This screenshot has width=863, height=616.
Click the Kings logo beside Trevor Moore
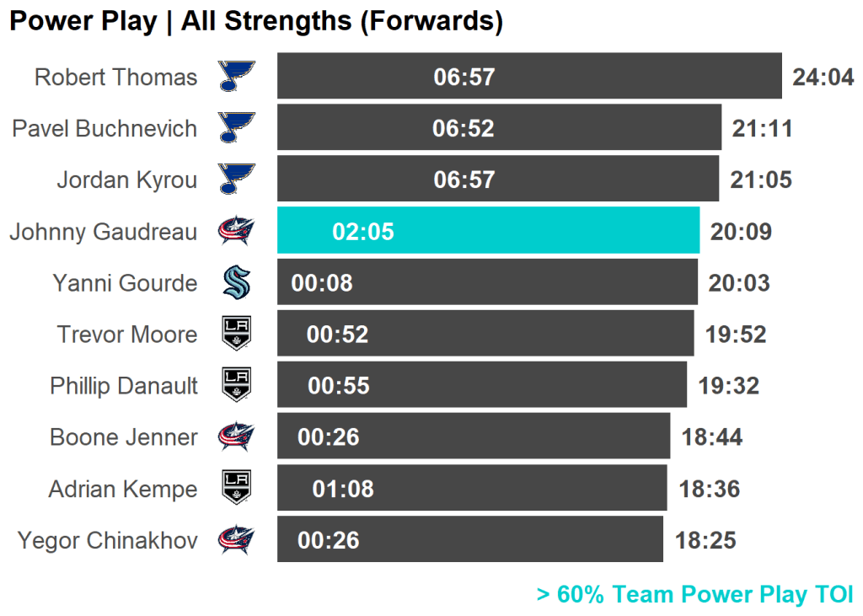tap(236, 334)
